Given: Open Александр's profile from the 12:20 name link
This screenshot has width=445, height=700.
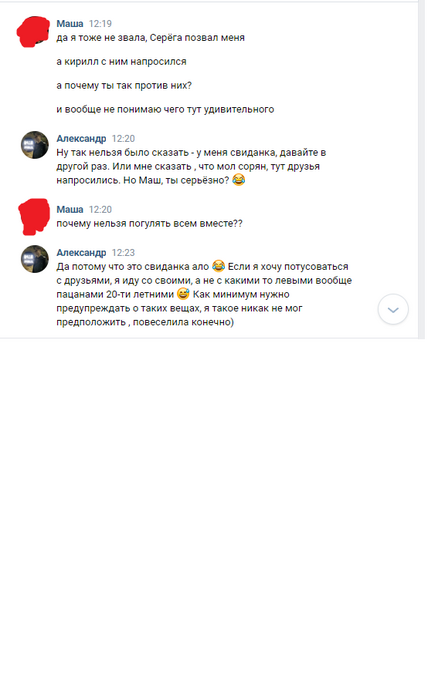Looking at the screenshot, I should click(81, 138).
